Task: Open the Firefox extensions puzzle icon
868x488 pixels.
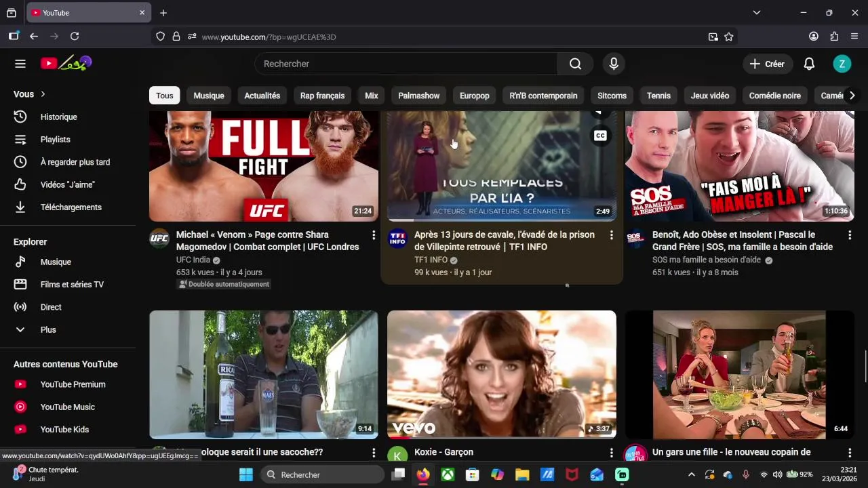Action: tap(834, 37)
